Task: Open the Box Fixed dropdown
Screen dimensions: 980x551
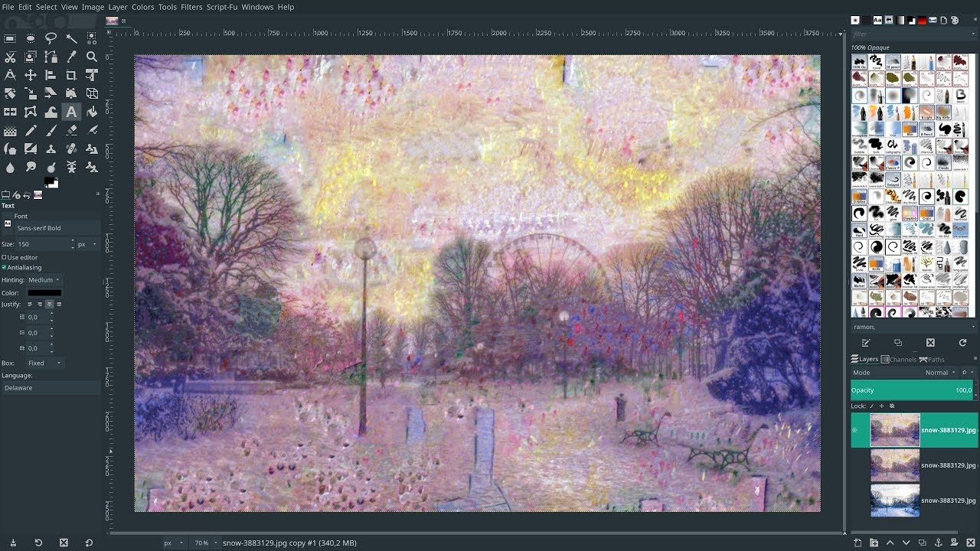Action: coord(44,363)
